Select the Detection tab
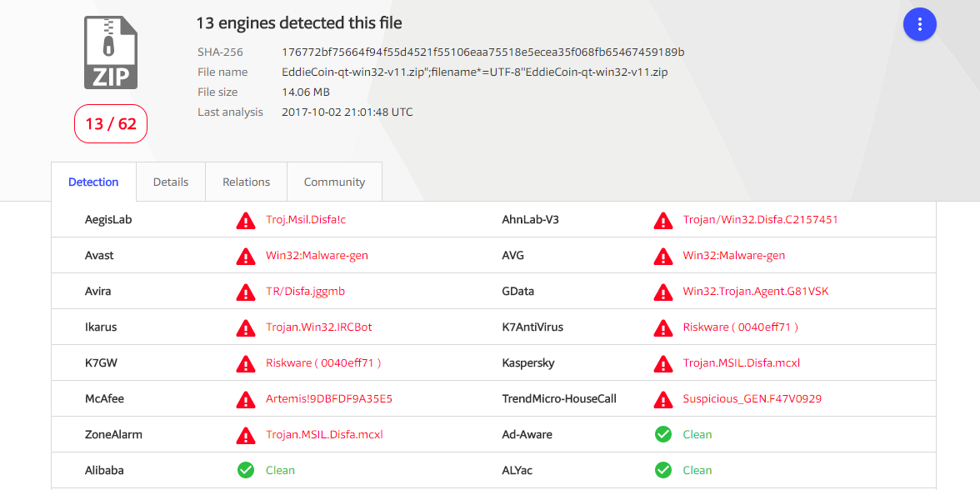980x490 pixels. click(93, 182)
